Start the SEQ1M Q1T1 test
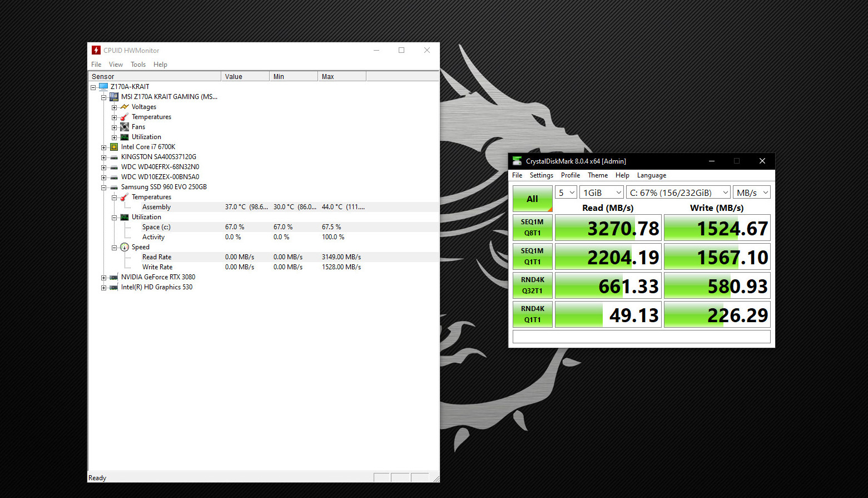Screen dimensions: 868x498 533,257
